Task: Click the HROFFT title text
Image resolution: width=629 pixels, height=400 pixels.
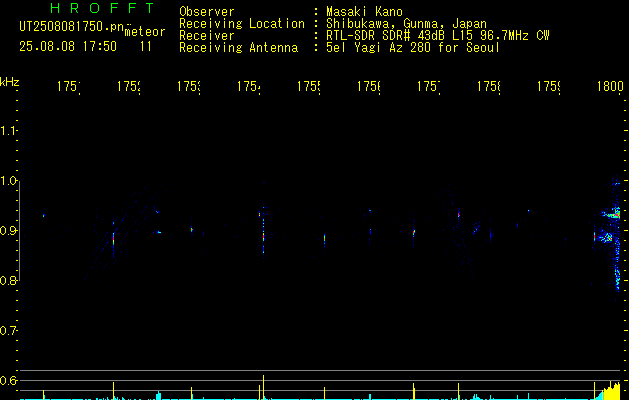Action: point(103,8)
